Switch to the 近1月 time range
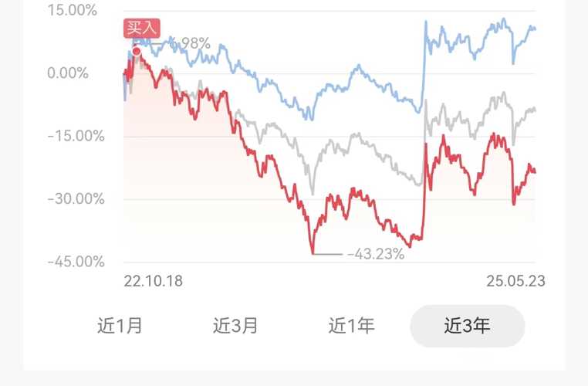Screen dimensions: 588x386 point(120,325)
